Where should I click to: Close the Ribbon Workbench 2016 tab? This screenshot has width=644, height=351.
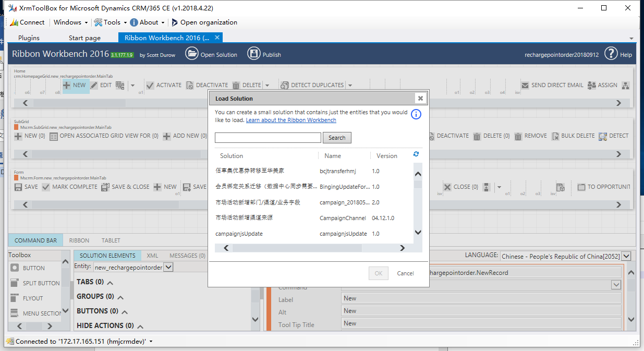pos(217,37)
